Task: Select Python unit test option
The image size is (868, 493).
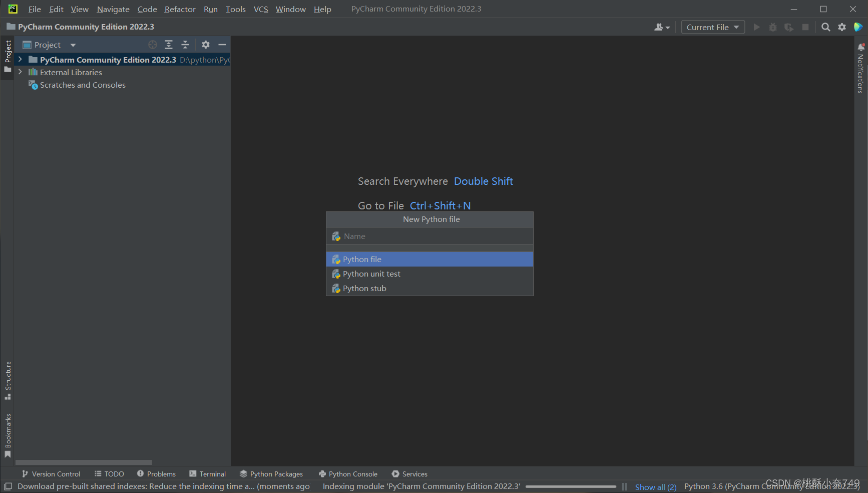Action: [429, 274]
